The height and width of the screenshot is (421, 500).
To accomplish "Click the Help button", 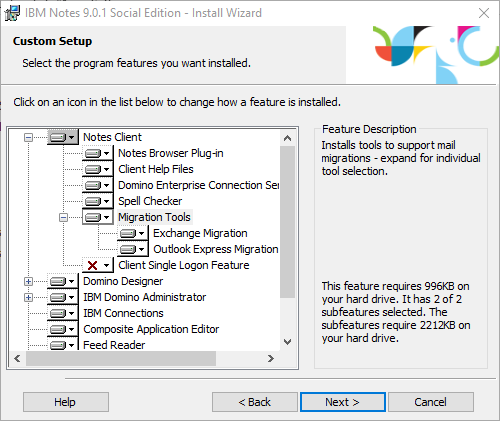I will [66, 402].
